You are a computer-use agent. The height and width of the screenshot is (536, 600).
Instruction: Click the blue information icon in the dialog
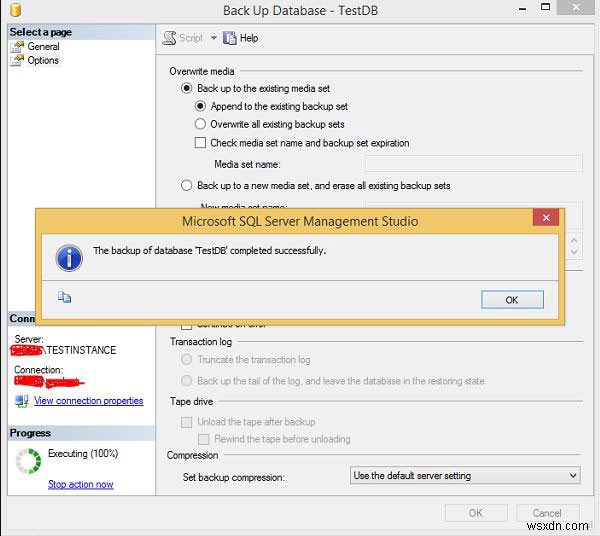[69, 258]
